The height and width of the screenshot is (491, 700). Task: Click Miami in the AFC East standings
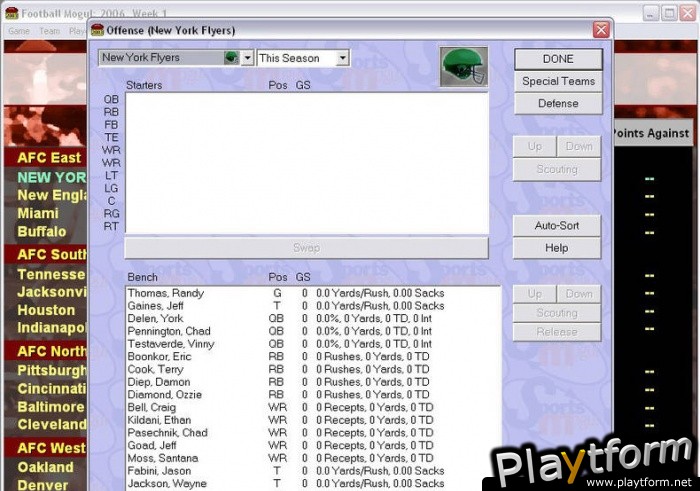(x=38, y=213)
